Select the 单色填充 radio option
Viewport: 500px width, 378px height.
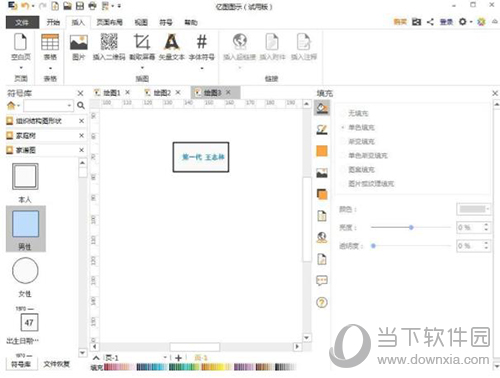pyautogui.click(x=343, y=127)
